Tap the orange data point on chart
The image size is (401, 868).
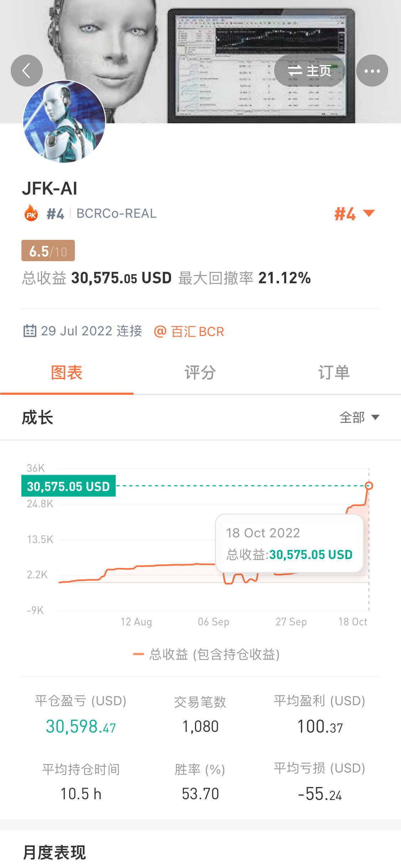click(x=369, y=486)
